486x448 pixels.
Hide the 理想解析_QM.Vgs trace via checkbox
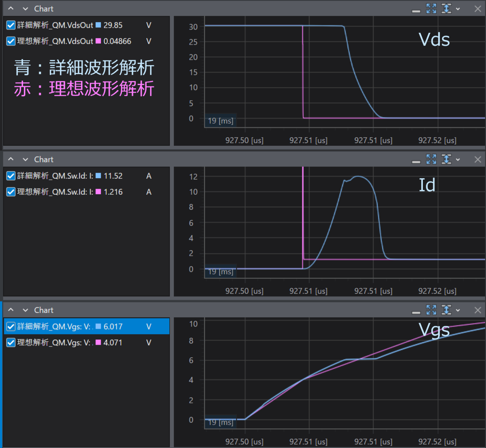tap(11, 343)
